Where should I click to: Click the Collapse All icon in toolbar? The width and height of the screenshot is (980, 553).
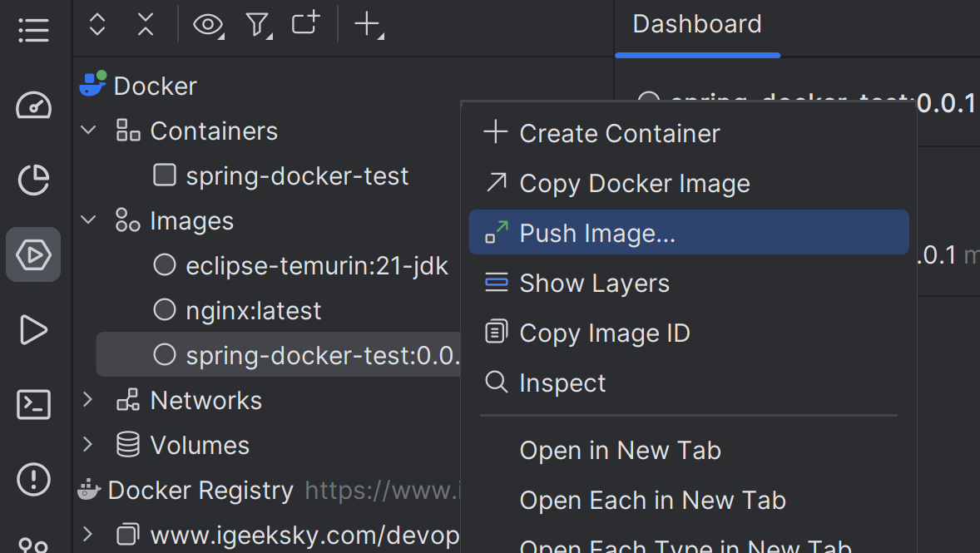point(146,25)
